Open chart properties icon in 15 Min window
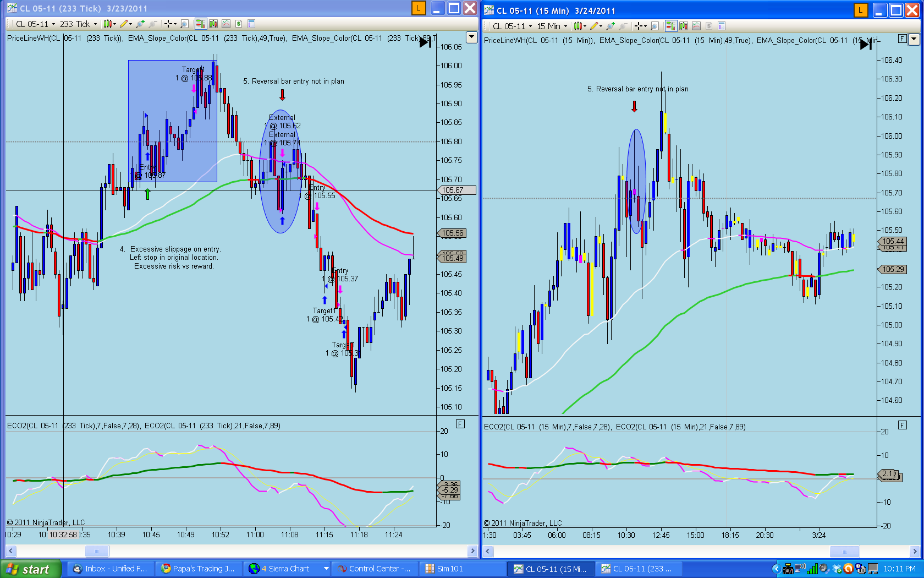 click(x=722, y=26)
